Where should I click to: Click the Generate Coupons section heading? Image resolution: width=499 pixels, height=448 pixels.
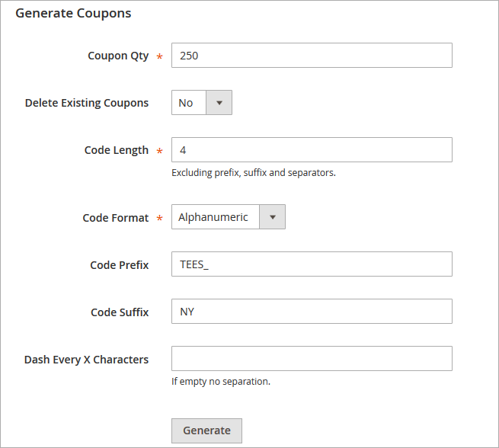coord(73,13)
